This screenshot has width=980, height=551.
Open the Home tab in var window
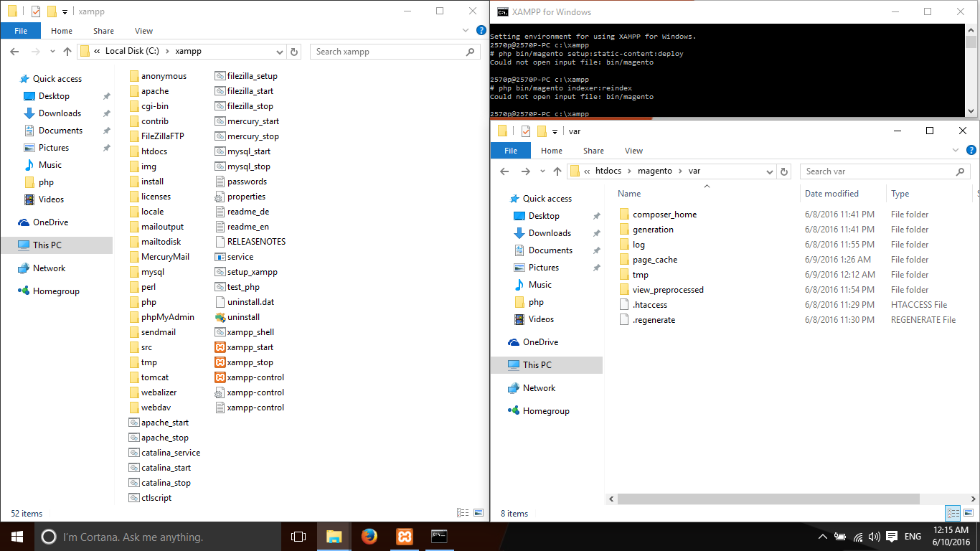[552, 151]
